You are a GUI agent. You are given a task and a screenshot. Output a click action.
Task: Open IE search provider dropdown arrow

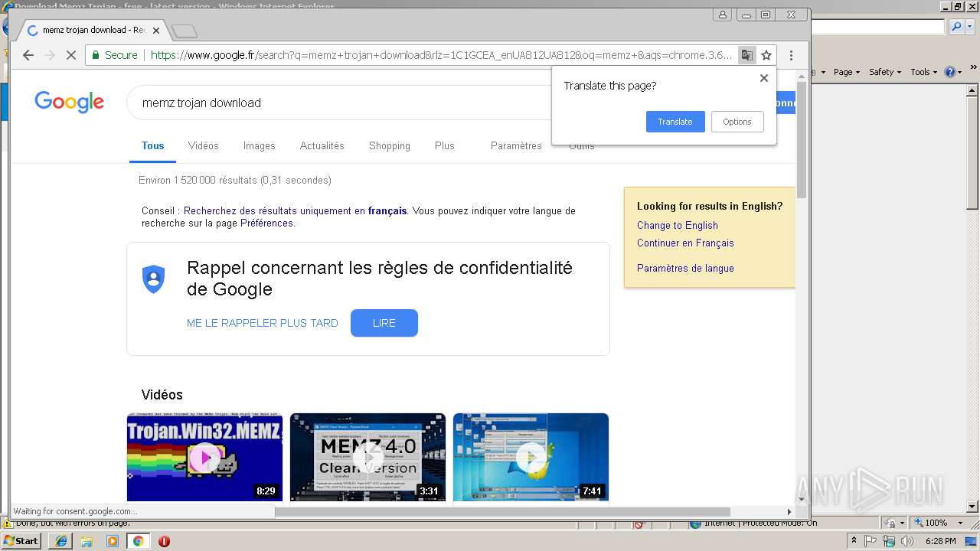pos(969,27)
